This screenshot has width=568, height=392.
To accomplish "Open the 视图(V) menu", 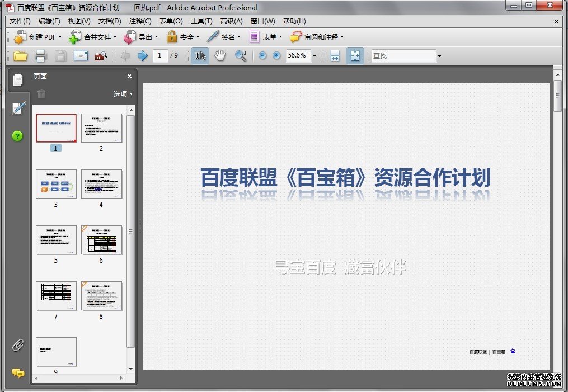I will tap(79, 21).
